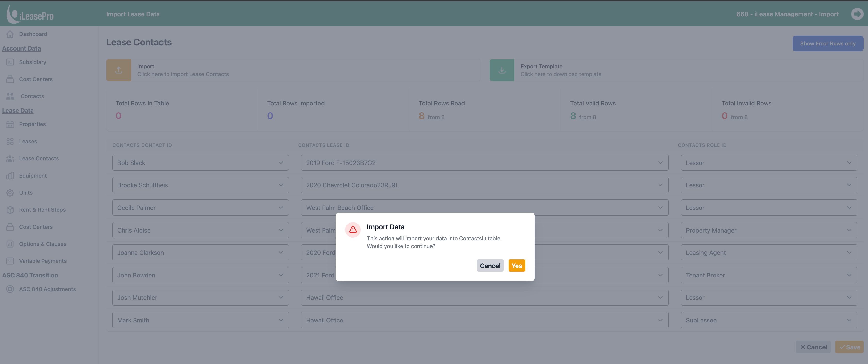
Task: Click the green export template download icon
Action: pos(502,70)
